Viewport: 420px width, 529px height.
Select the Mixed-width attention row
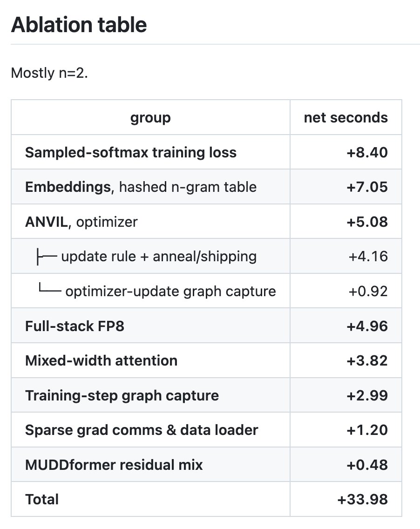206,360
